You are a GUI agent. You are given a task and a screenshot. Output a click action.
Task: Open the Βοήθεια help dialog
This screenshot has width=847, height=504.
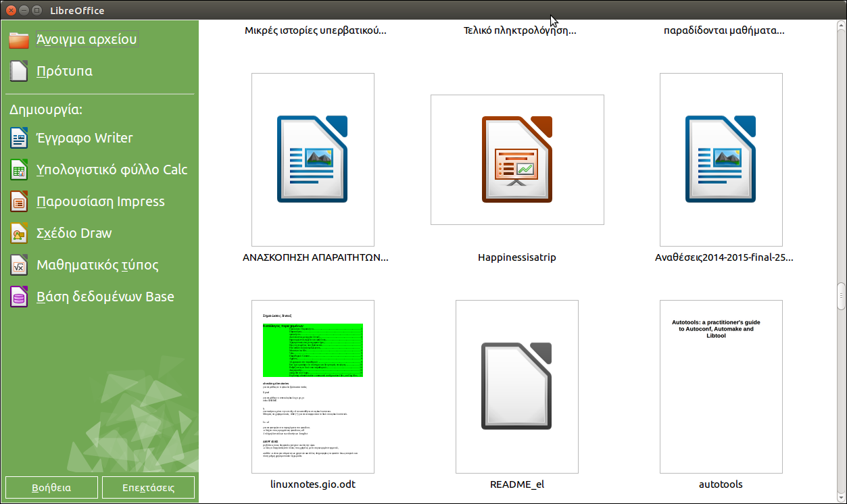[51, 486]
